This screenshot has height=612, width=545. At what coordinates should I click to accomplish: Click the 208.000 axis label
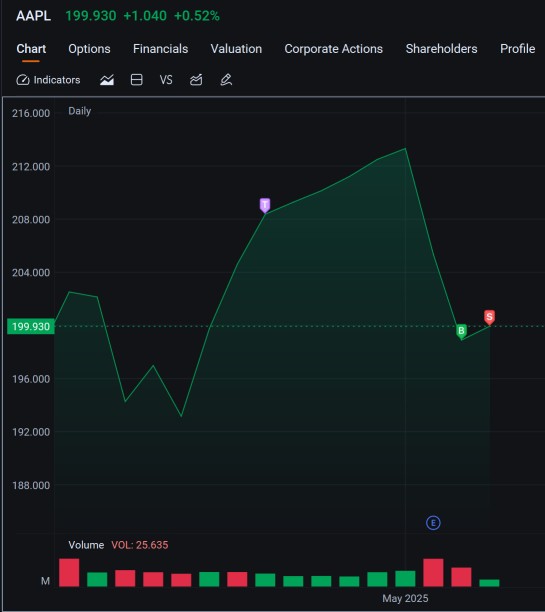31,220
